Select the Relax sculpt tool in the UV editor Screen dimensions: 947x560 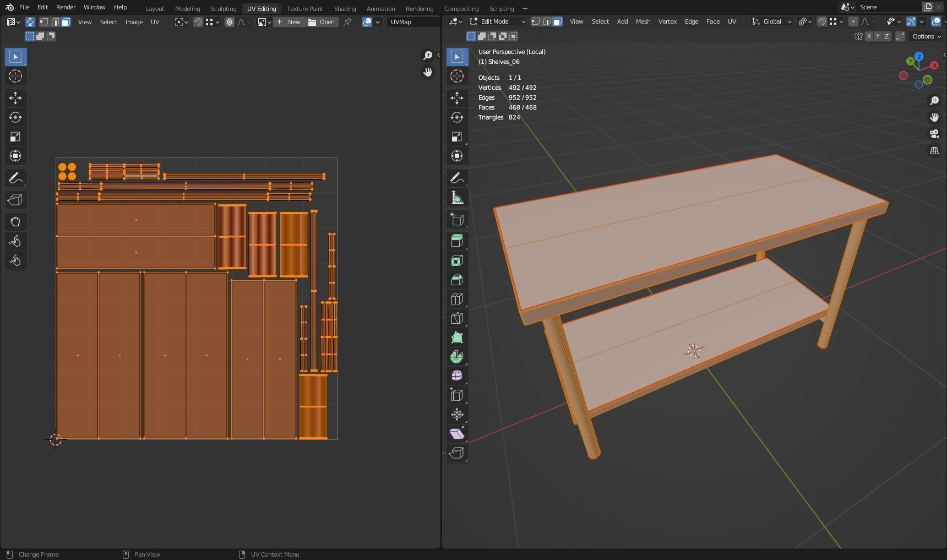[x=15, y=241]
